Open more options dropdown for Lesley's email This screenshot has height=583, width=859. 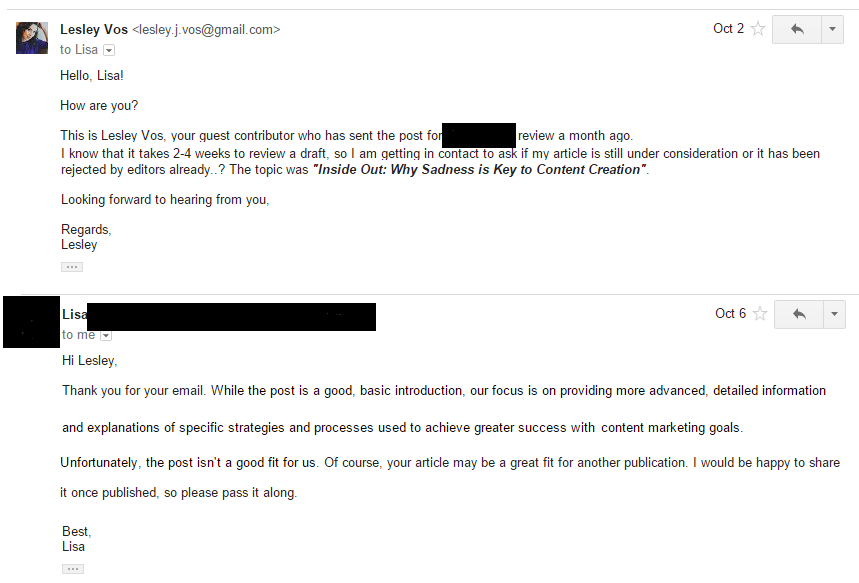pyautogui.click(x=832, y=29)
